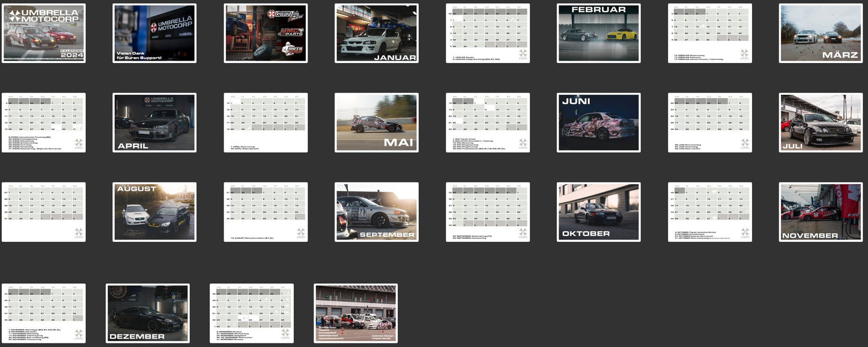The width and height of the screenshot is (868, 347).
Task: Open the DEZEMBER dark car page
Action: pyautogui.click(x=148, y=313)
